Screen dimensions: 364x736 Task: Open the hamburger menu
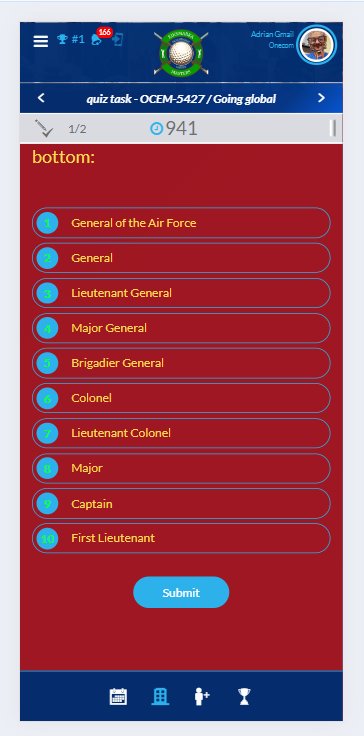(x=40, y=41)
